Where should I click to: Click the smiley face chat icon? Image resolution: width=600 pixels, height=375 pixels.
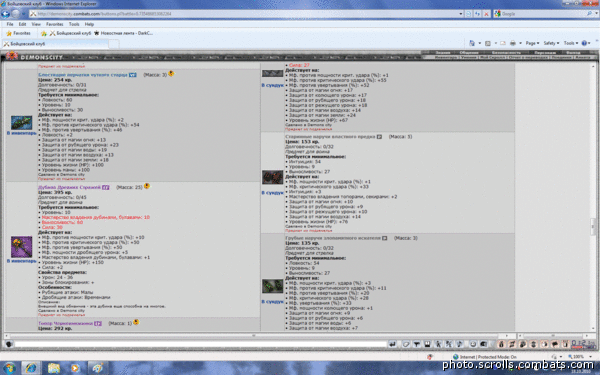pos(473,344)
